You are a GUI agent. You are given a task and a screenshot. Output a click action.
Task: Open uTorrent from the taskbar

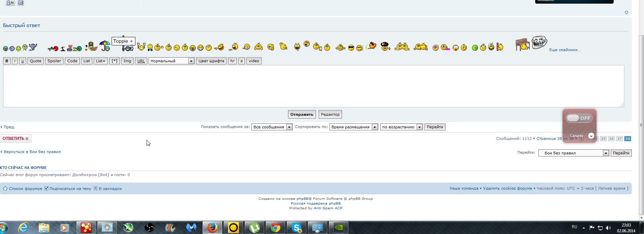[254, 228]
